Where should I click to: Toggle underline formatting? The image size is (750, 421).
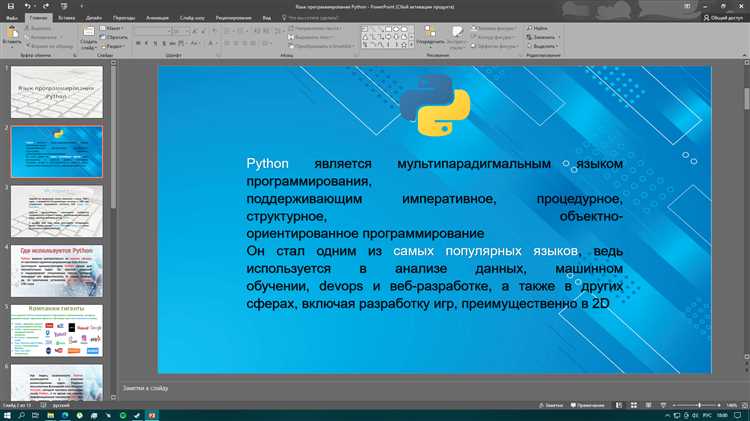point(155,44)
